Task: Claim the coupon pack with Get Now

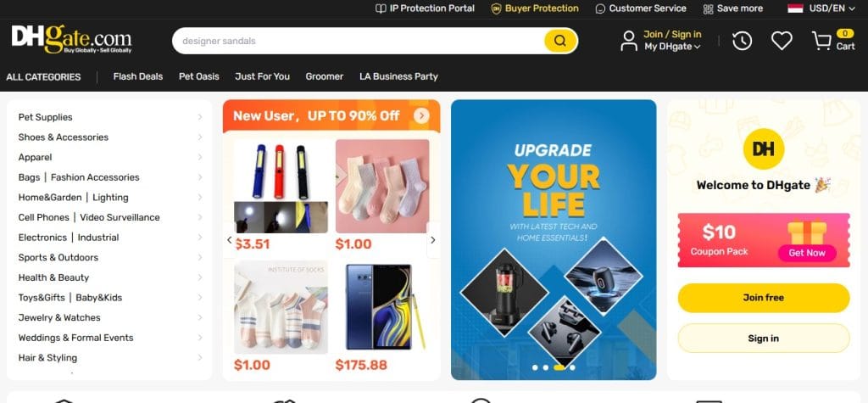Action: tap(807, 253)
